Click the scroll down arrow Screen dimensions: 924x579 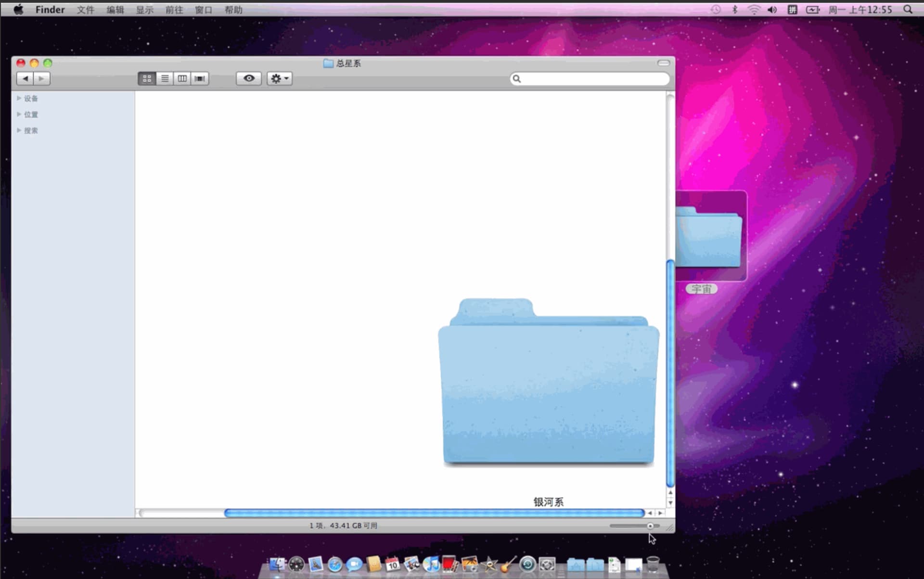670,503
